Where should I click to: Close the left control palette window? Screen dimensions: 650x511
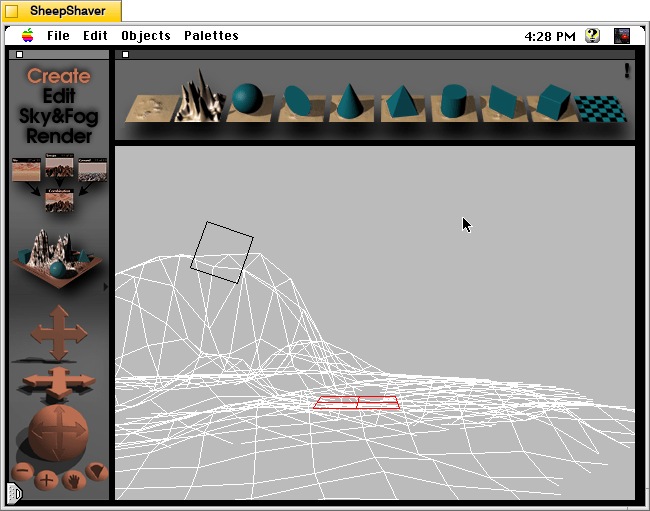pos(19,55)
